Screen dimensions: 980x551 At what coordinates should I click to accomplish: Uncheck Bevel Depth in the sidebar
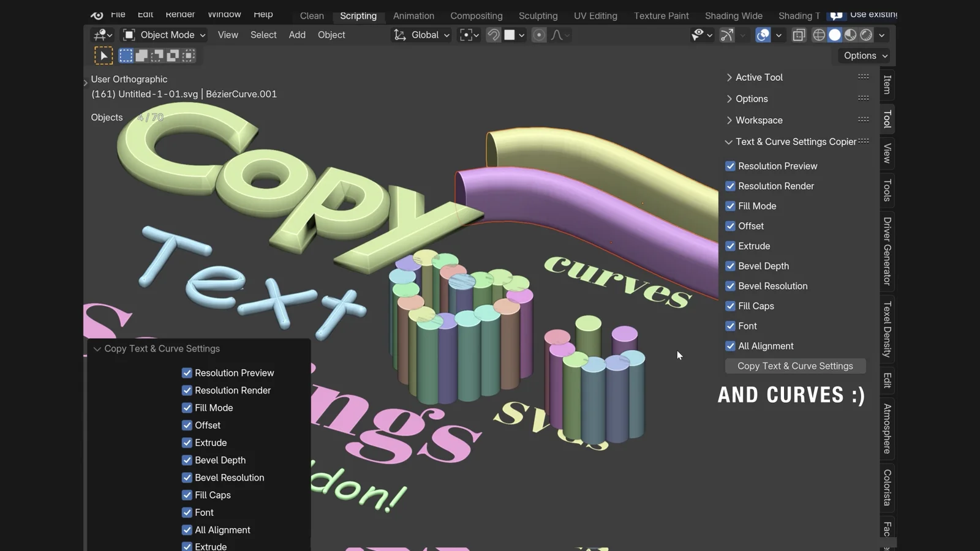pyautogui.click(x=730, y=266)
